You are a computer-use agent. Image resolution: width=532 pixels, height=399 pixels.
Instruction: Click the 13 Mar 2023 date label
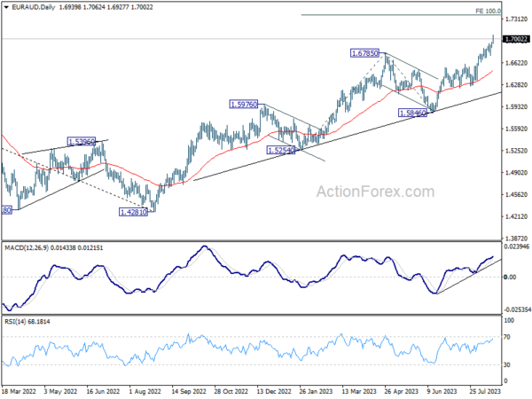tap(359, 392)
